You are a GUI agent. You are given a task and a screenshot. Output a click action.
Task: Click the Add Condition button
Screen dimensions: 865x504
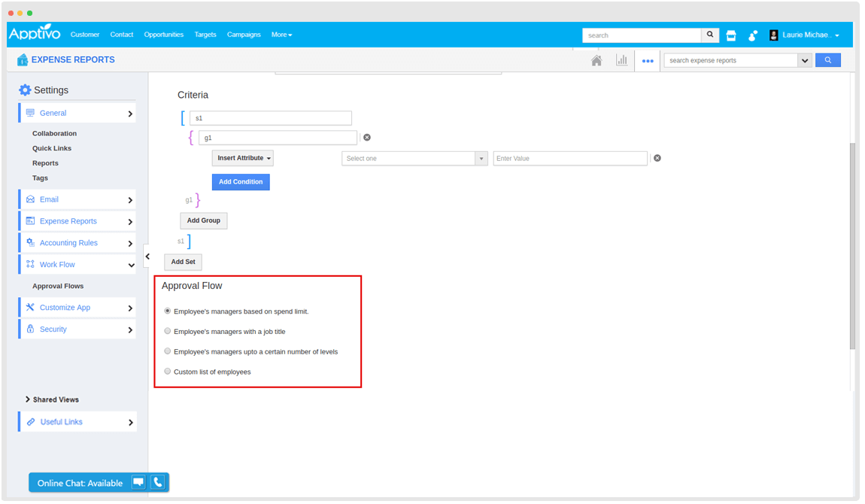tap(241, 182)
